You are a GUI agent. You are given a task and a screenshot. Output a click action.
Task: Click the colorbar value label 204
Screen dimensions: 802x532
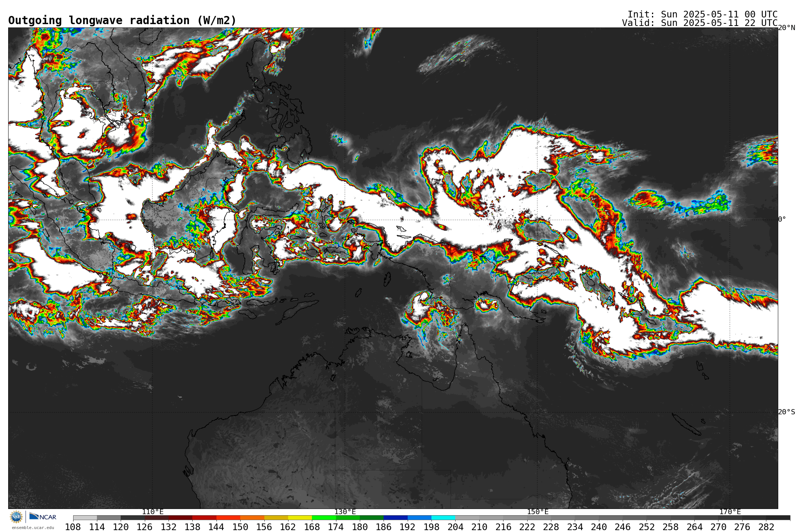(455, 527)
